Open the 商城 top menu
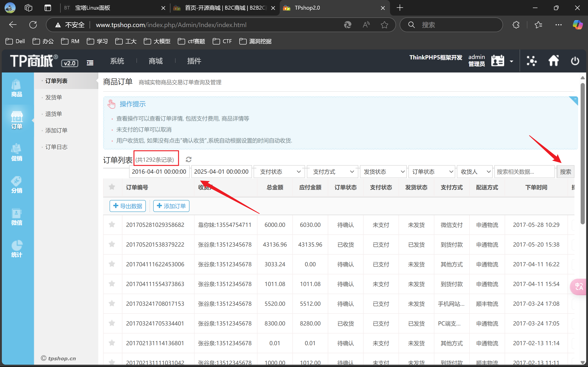The width and height of the screenshot is (588, 367). point(155,61)
